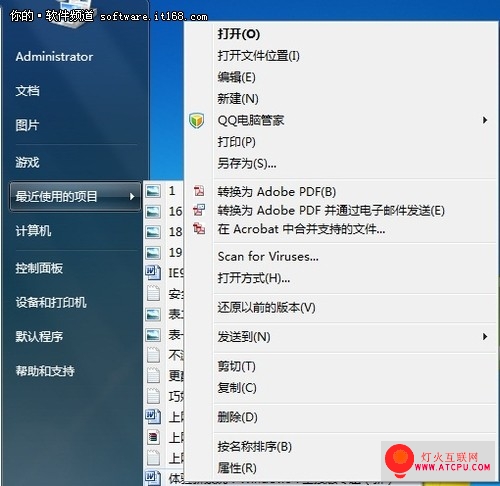
Task: Click the image icon beside item 16
Action: point(153,211)
